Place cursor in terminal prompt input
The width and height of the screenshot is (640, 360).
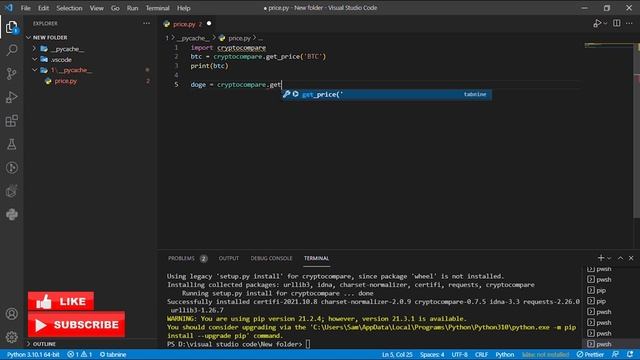(308, 344)
